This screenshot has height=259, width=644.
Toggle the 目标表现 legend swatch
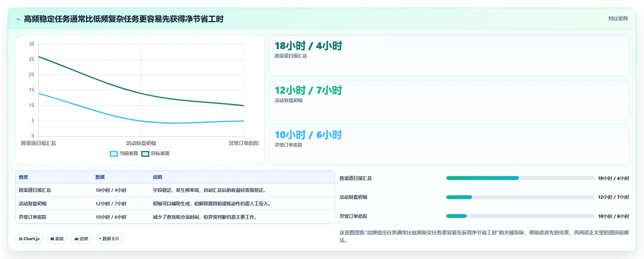[145, 153]
